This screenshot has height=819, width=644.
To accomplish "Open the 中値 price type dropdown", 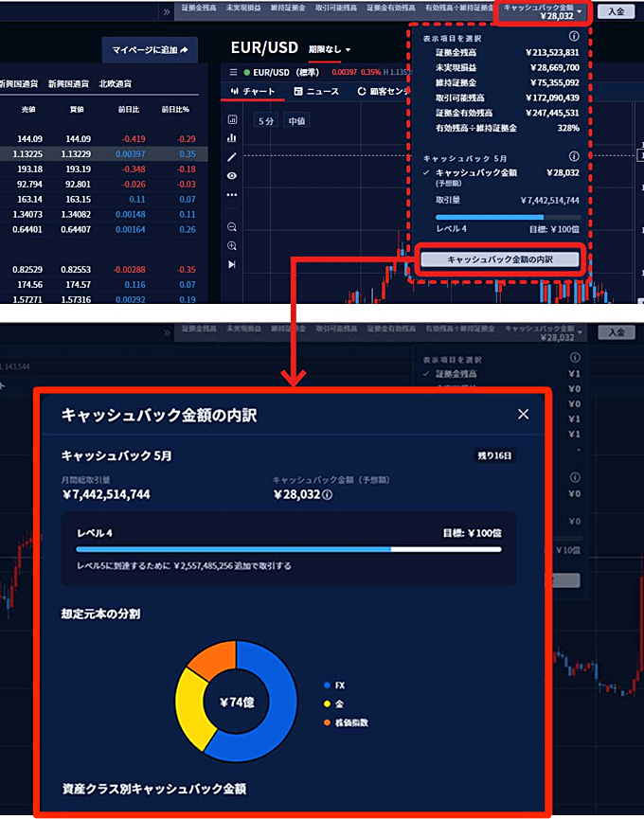I will coord(296,121).
